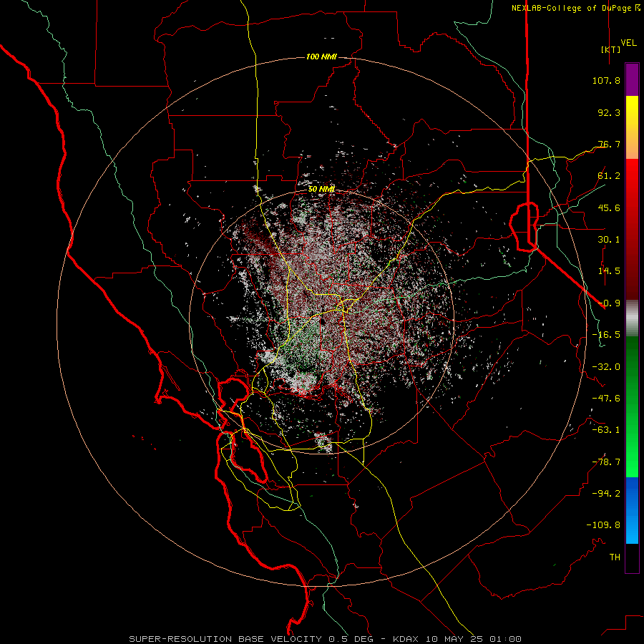Click the [KT] units label
This screenshot has width=644, height=644.
[611, 49]
